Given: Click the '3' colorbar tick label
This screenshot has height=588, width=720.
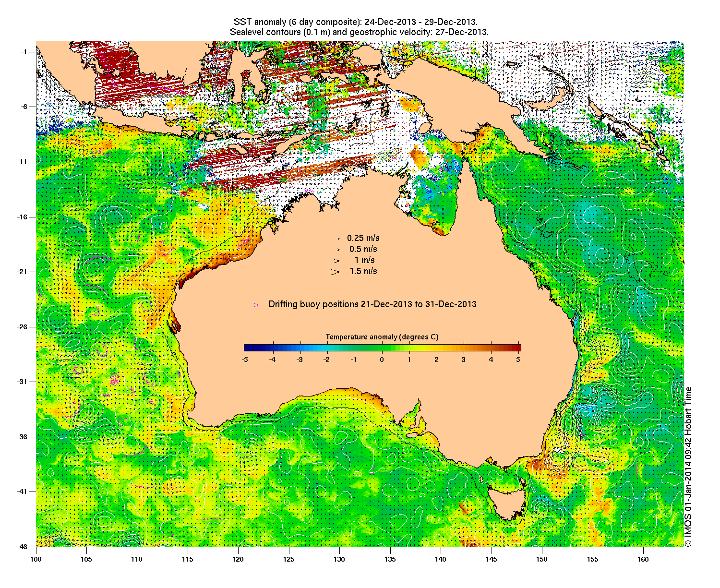Looking at the screenshot, I should (x=464, y=359).
